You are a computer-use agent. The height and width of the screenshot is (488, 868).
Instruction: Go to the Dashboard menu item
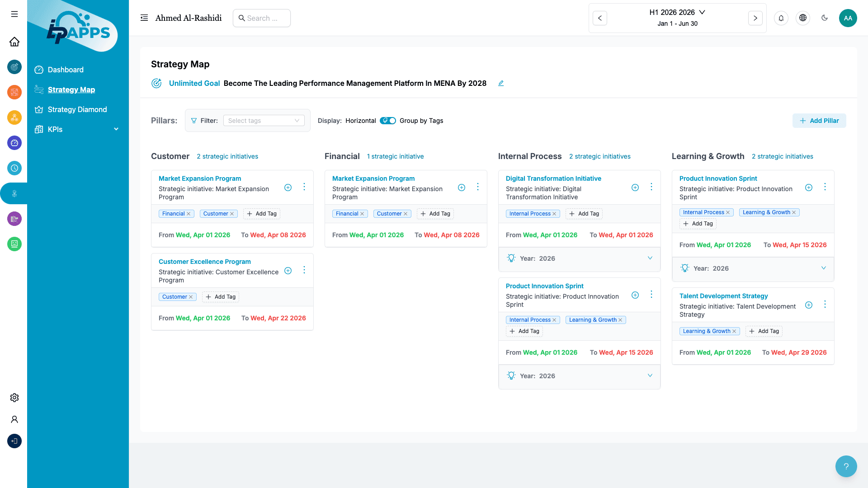[x=66, y=70]
